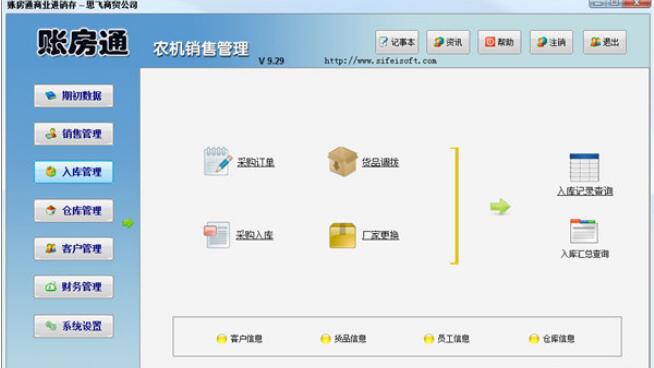Open the 采购订单 link
Viewport: 654px width, 368px height.
pyautogui.click(x=256, y=162)
